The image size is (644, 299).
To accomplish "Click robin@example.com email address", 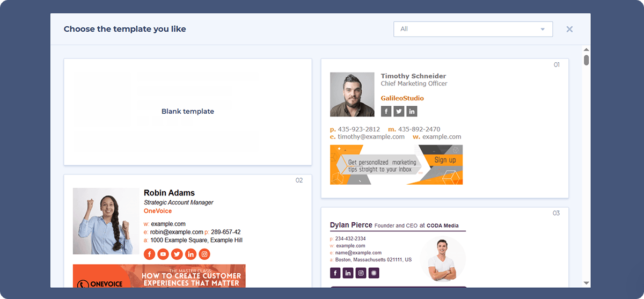I will pos(176,232).
